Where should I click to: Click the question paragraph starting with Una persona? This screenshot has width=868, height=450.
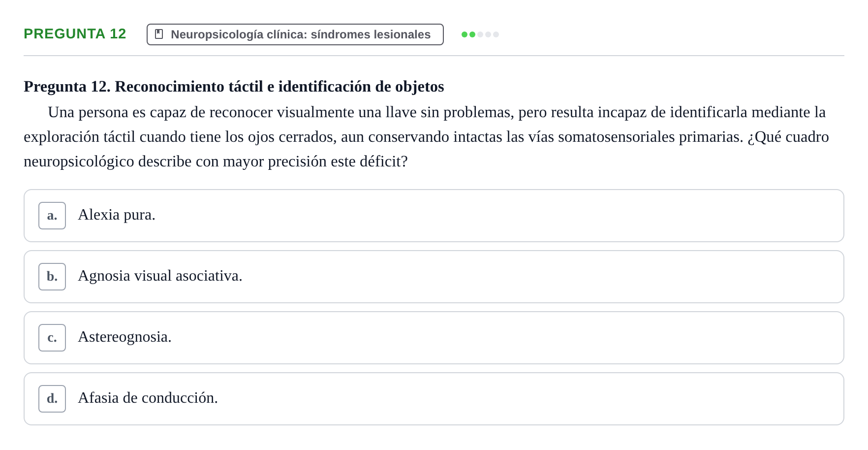pyautogui.click(x=427, y=136)
